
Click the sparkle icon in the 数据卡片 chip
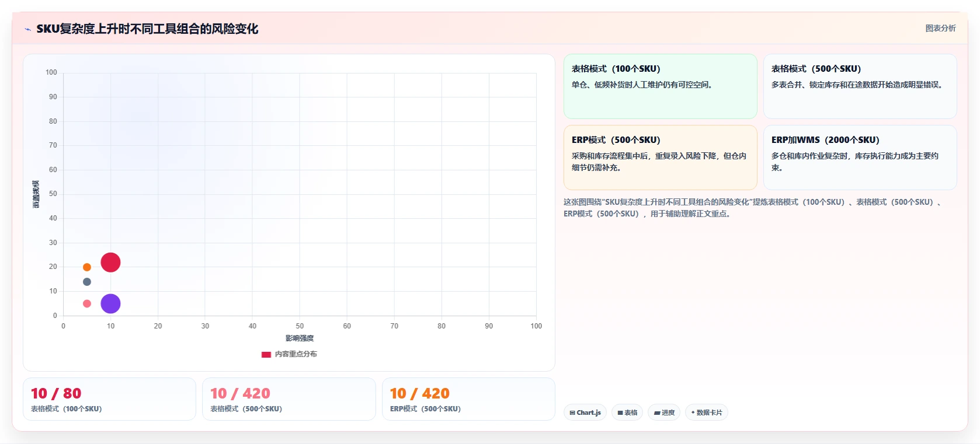[693, 412]
